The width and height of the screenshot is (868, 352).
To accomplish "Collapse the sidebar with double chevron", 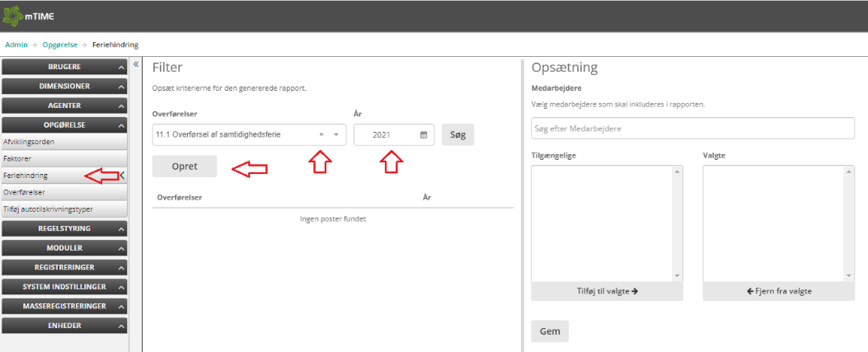I will coord(136,64).
